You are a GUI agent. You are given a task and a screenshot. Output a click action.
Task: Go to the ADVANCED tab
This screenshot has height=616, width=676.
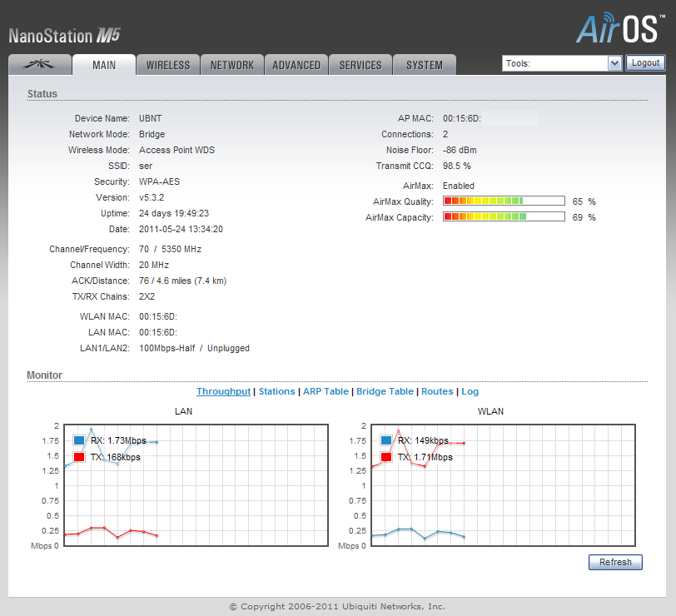click(296, 65)
